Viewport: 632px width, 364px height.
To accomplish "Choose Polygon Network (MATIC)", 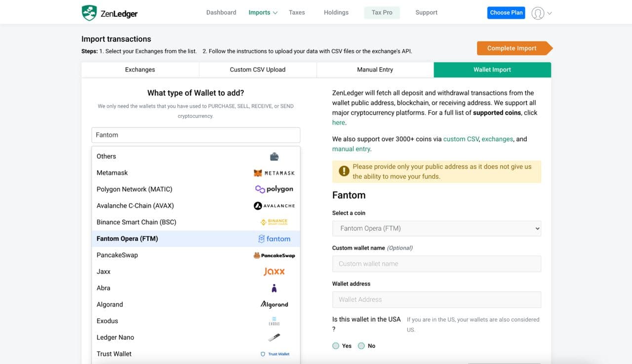I will click(196, 189).
